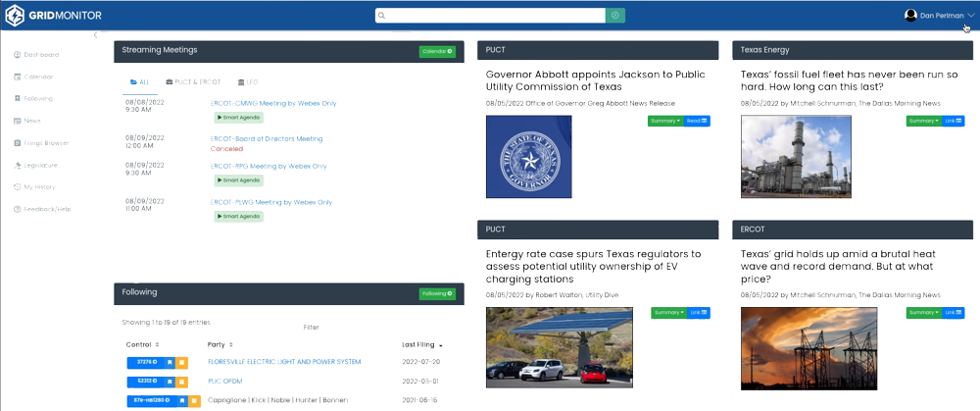This screenshot has height=411, width=980.
Task: Bookmark control 52312 row
Action: [170, 381]
